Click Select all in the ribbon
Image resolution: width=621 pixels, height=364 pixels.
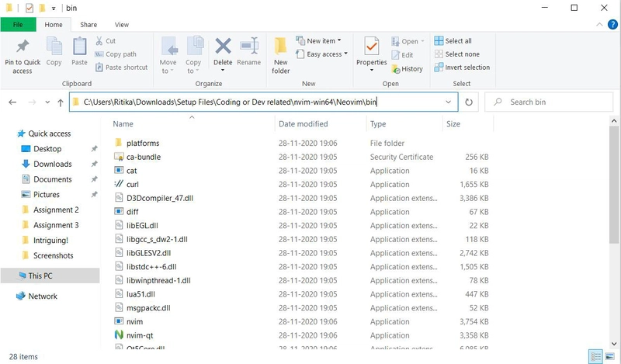[x=453, y=41]
